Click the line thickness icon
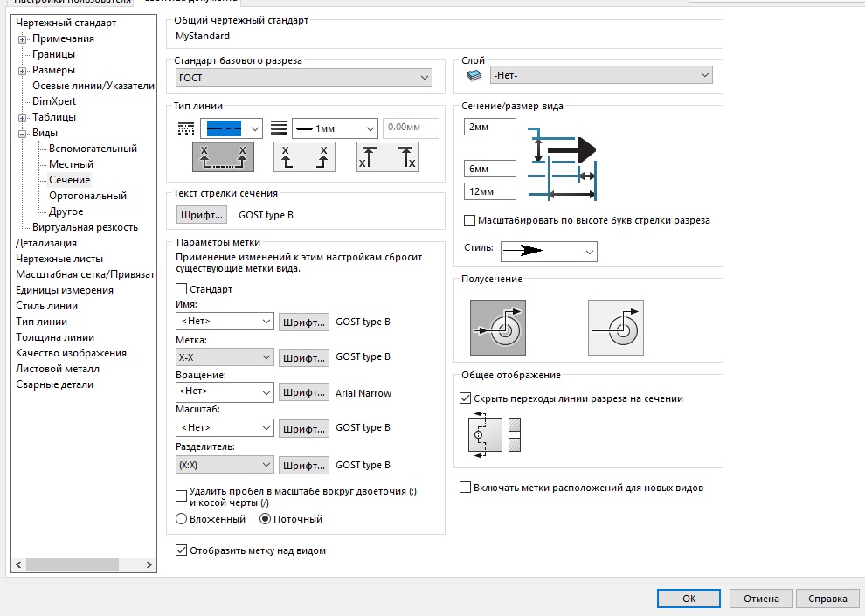 coord(279,128)
